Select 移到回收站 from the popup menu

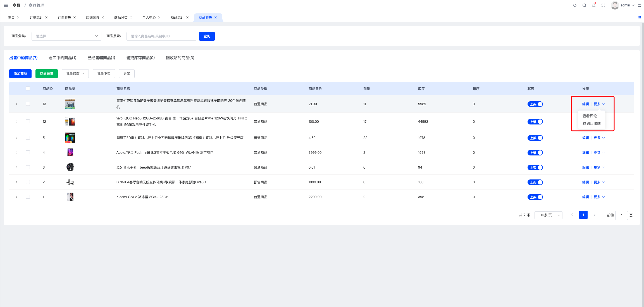(591, 123)
